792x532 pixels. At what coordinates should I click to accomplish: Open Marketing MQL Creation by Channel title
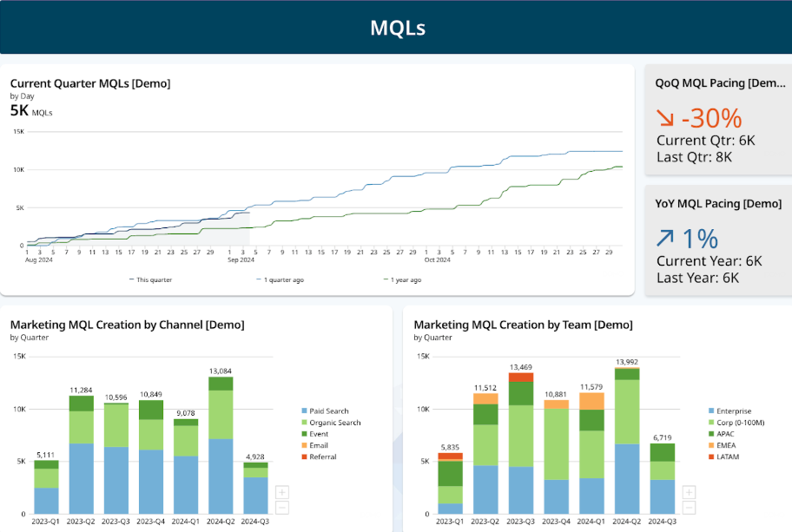(x=128, y=325)
